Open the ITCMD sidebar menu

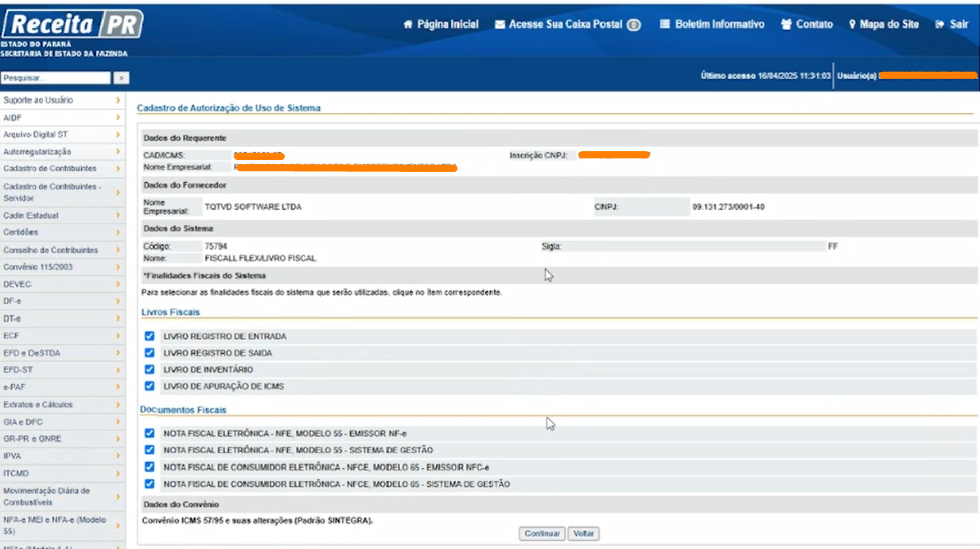63,473
